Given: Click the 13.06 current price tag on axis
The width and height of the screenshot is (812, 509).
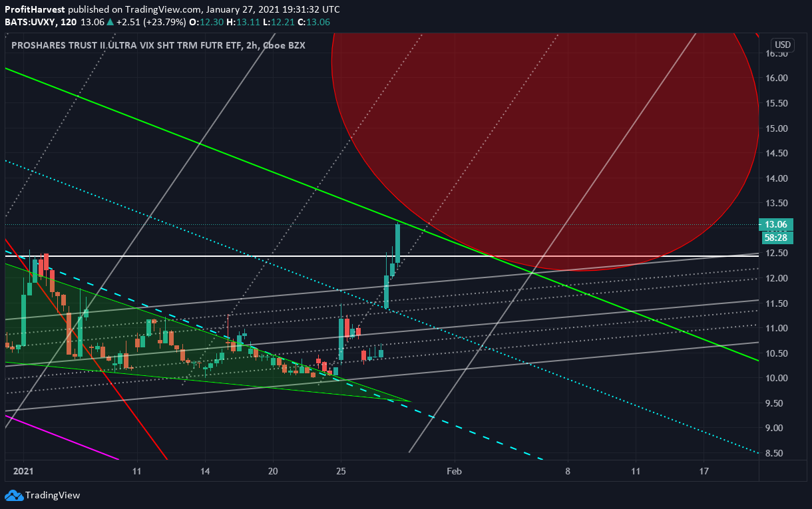Looking at the screenshot, I should (x=776, y=225).
